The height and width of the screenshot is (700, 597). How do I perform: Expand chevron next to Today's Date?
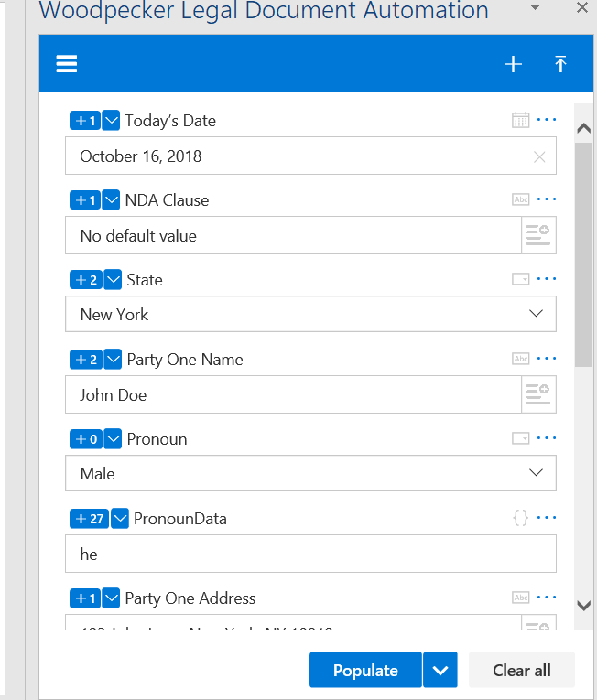[x=111, y=121]
